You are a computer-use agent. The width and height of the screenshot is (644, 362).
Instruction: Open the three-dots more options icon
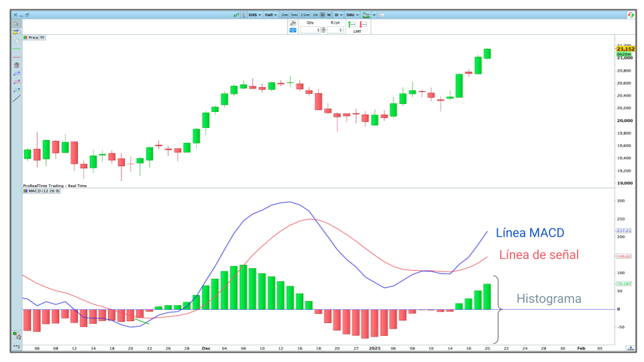(x=16, y=347)
